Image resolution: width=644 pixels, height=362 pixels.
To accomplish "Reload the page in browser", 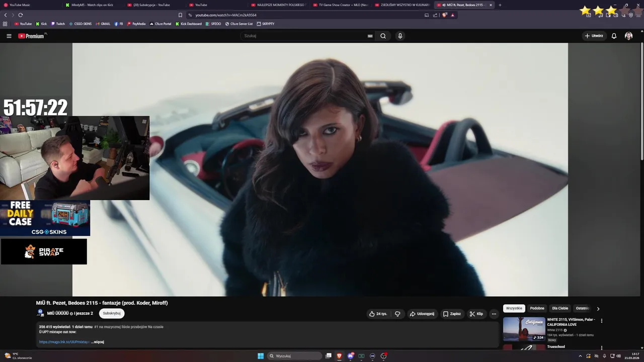I will (x=21, y=15).
